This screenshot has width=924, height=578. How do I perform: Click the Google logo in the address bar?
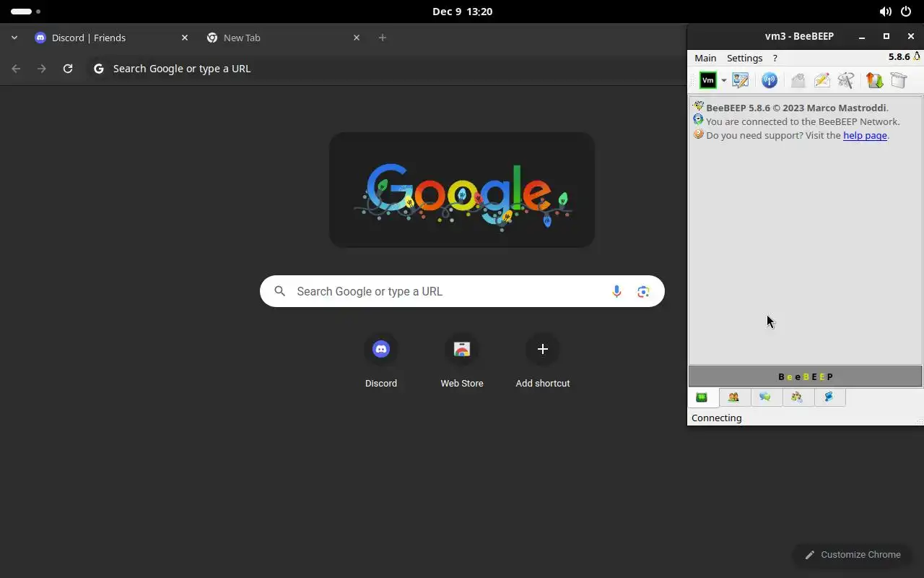tap(99, 69)
